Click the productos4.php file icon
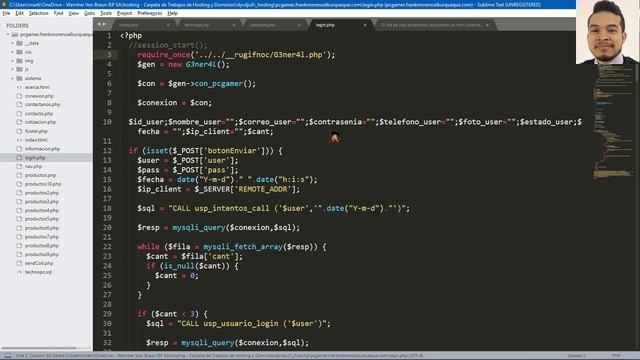 point(19,210)
